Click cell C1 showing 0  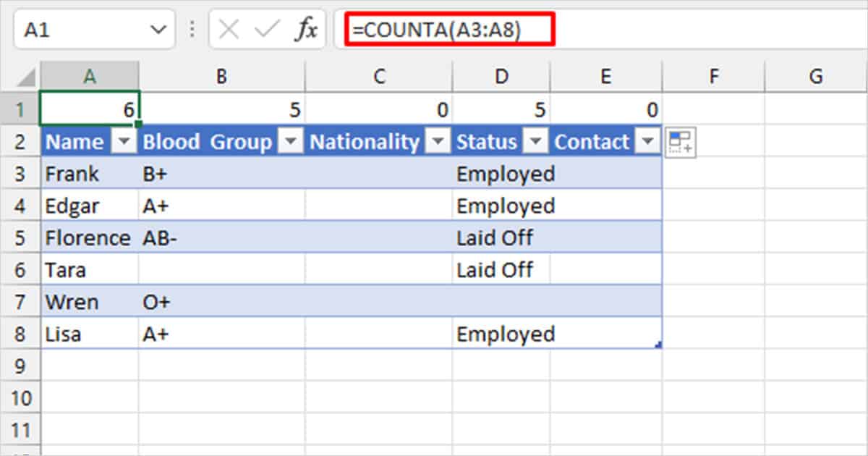click(x=378, y=110)
